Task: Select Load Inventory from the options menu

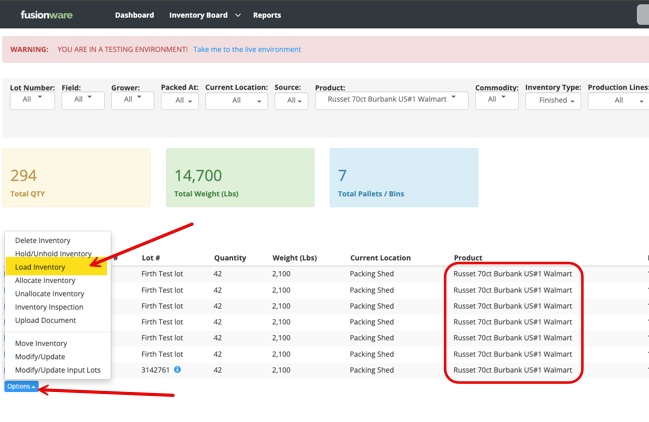Action: pos(41,267)
